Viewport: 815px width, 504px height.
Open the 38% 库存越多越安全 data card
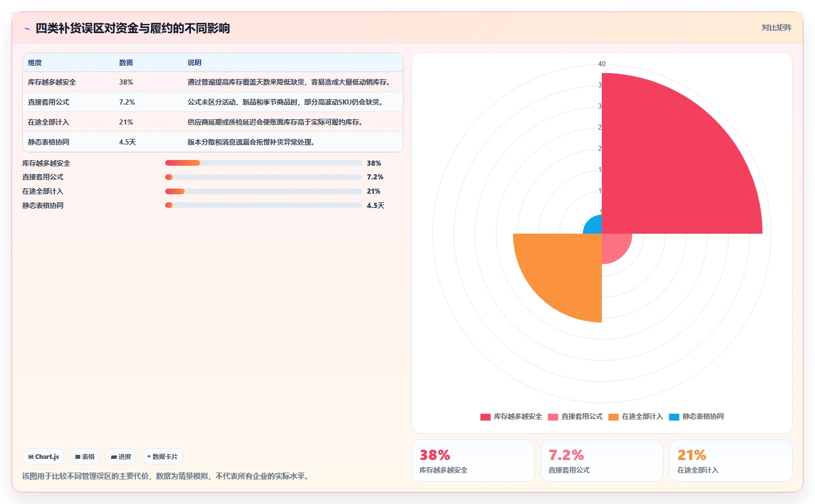click(x=473, y=461)
